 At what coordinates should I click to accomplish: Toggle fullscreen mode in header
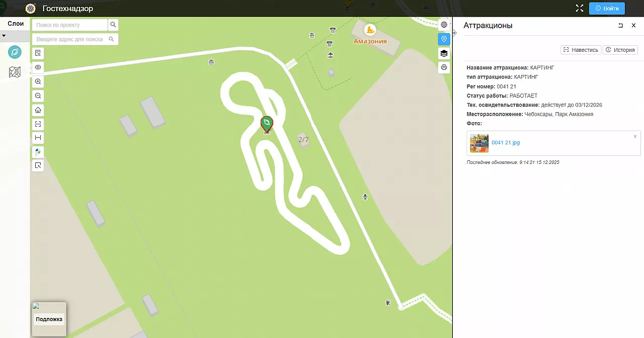pos(579,9)
